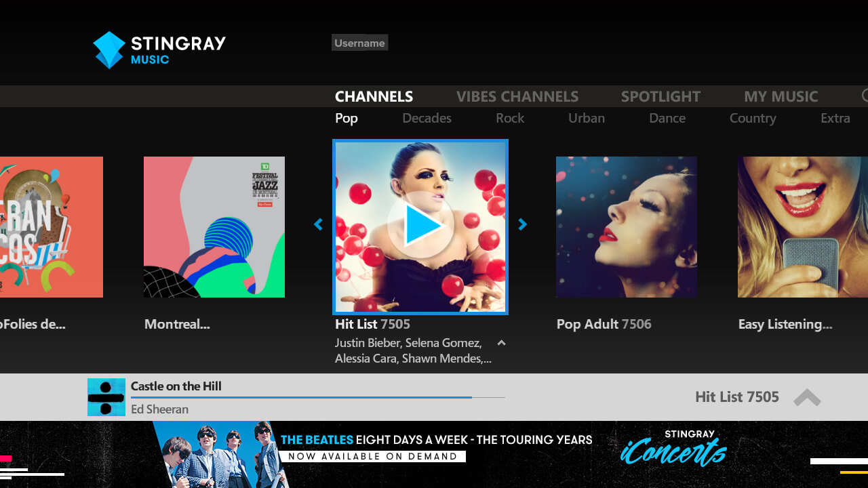
Task: Click the Montreal... channel label
Action: point(177,324)
